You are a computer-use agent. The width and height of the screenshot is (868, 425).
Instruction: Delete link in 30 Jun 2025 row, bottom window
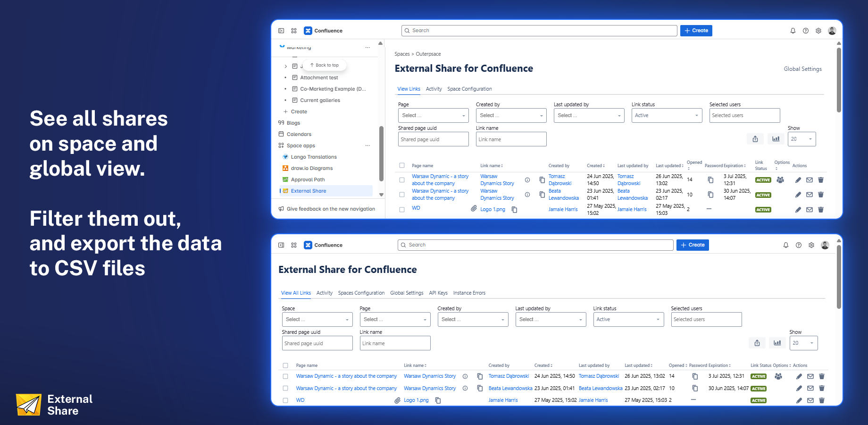(x=822, y=388)
